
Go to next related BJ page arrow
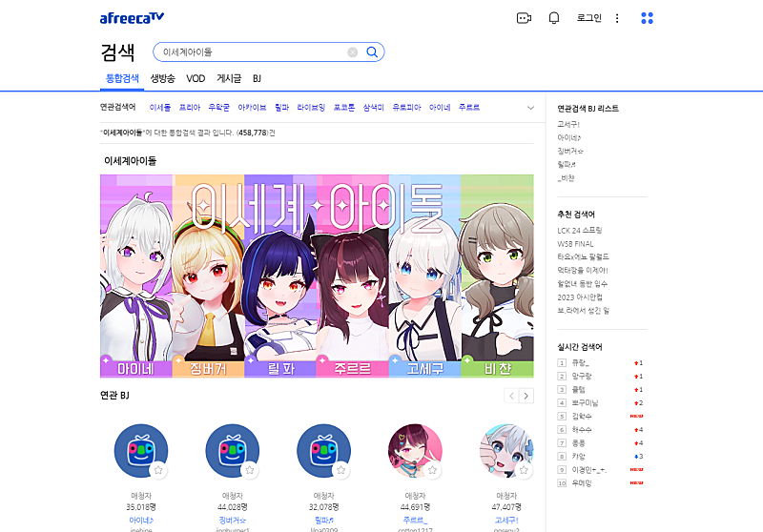(526, 396)
